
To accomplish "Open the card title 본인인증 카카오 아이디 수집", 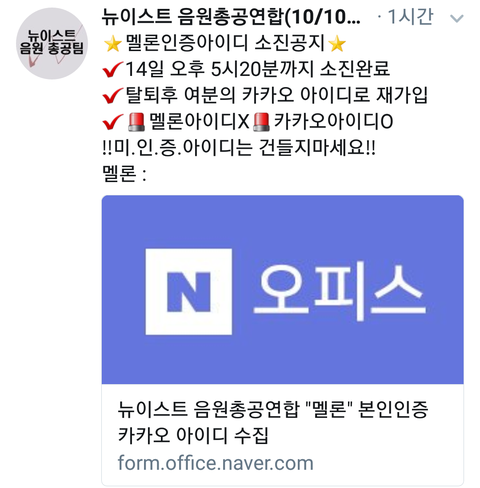I will click(273, 422).
